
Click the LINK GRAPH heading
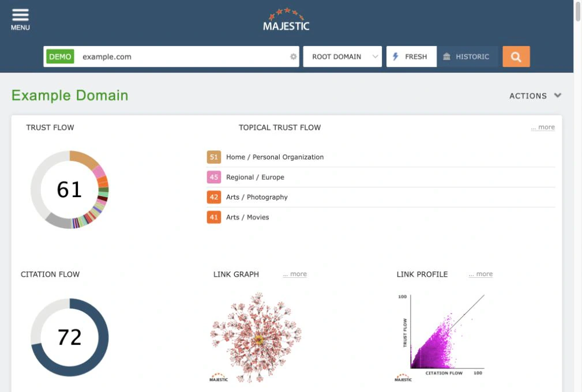click(x=236, y=274)
